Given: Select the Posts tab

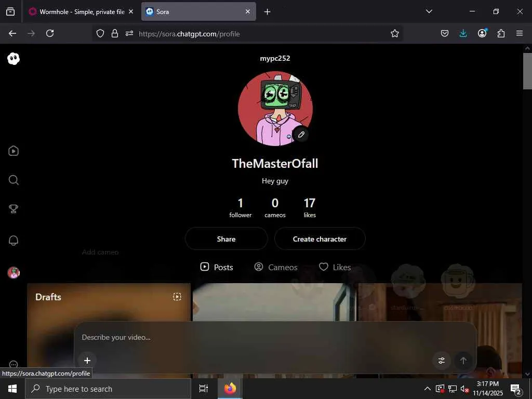Looking at the screenshot, I should coord(217,268).
